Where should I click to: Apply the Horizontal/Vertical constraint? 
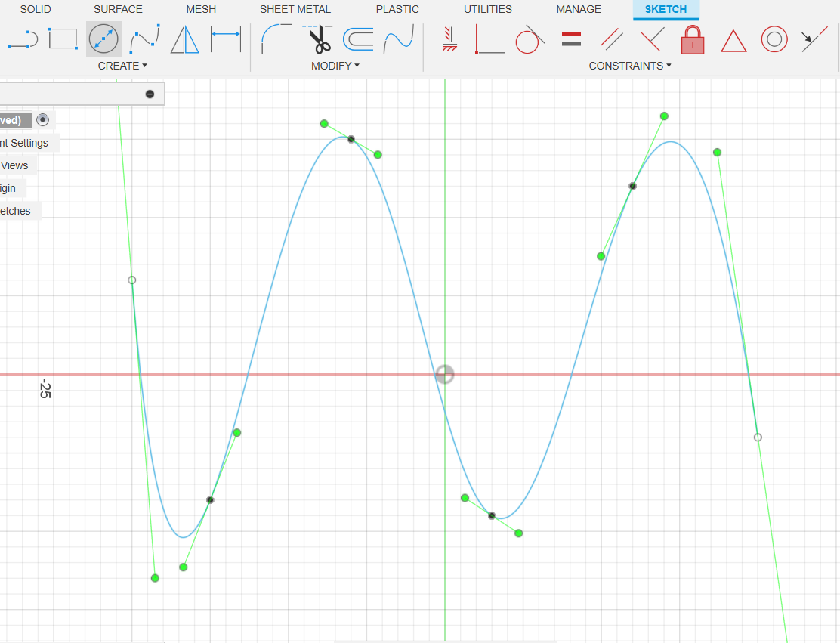449,39
